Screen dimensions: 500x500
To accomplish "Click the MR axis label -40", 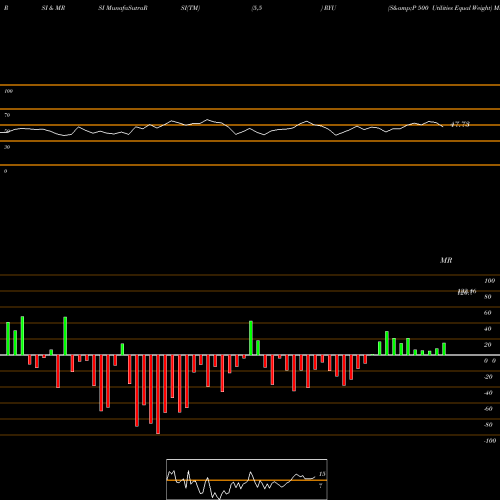I will point(488,393).
